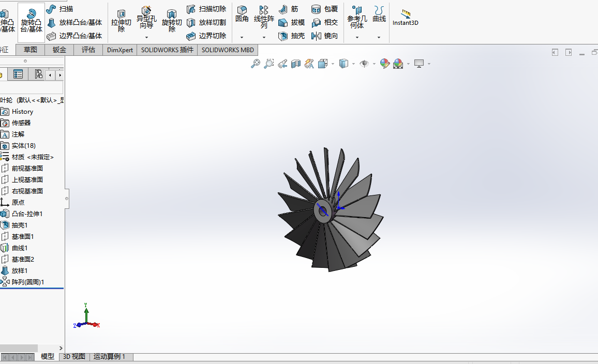Switch to the 3D 视图 bottom tab

click(74, 357)
